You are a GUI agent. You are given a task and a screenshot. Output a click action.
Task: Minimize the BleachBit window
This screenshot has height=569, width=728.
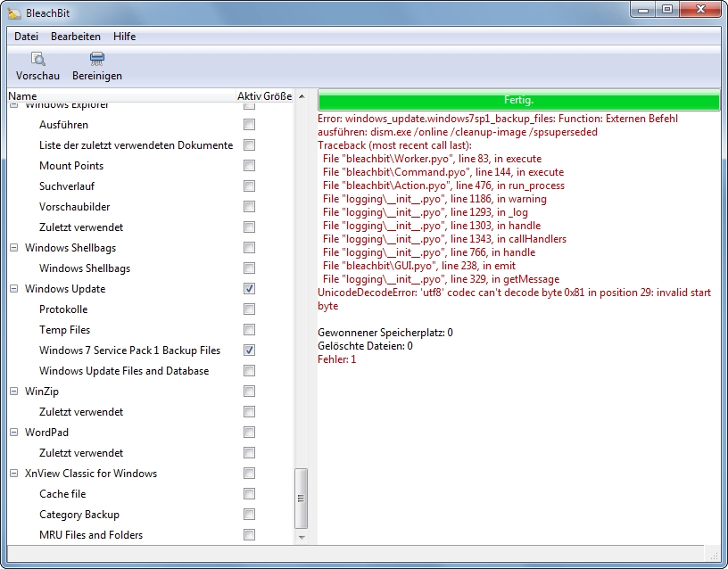(x=643, y=9)
